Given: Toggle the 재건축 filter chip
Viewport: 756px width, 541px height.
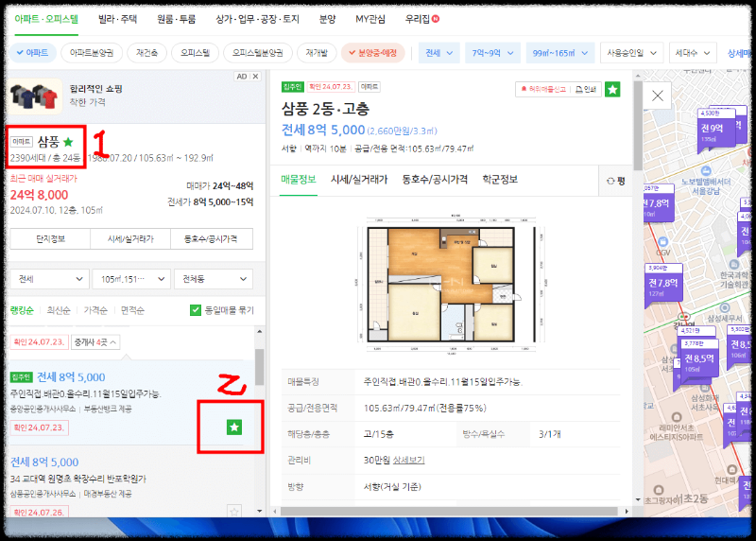Looking at the screenshot, I should pos(147,53).
